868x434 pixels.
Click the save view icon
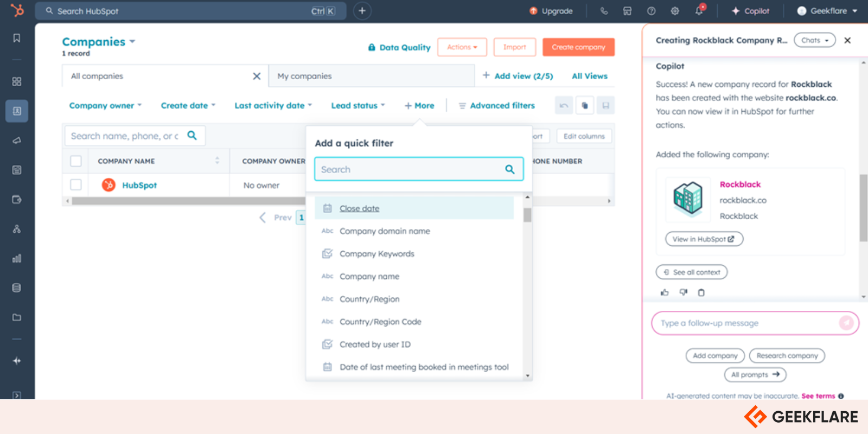(x=605, y=105)
